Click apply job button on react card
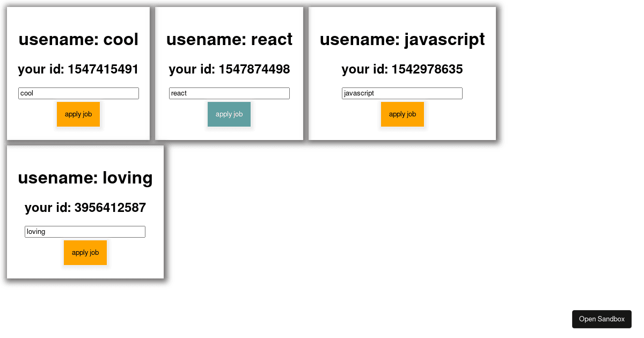The height and width of the screenshot is (338, 644). tap(229, 114)
